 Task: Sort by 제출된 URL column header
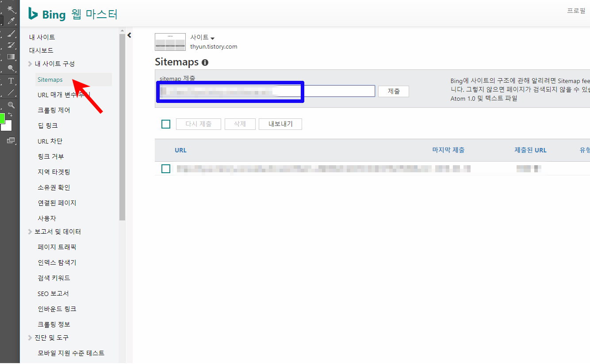pos(530,150)
